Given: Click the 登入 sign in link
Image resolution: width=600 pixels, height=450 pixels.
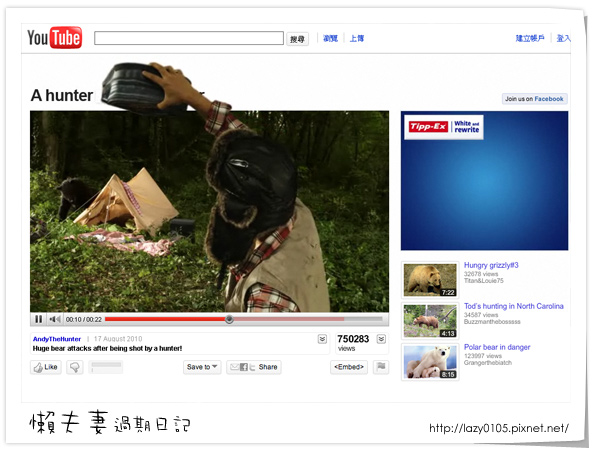Looking at the screenshot, I should click(563, 38).
